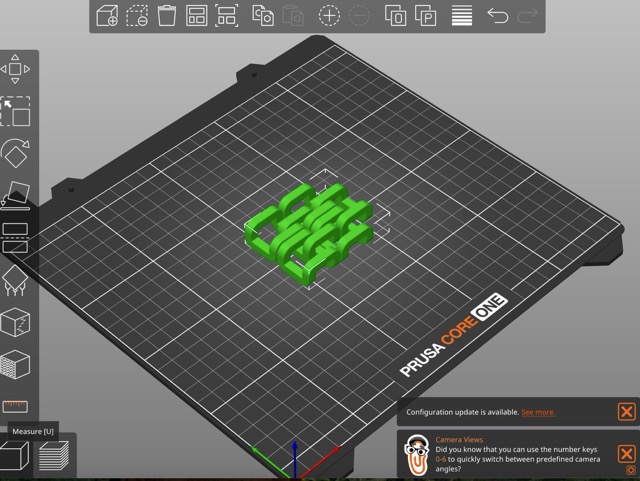The image size is (640, 481).
Task: Activate the Cut tool
Action: click(15, 237)
